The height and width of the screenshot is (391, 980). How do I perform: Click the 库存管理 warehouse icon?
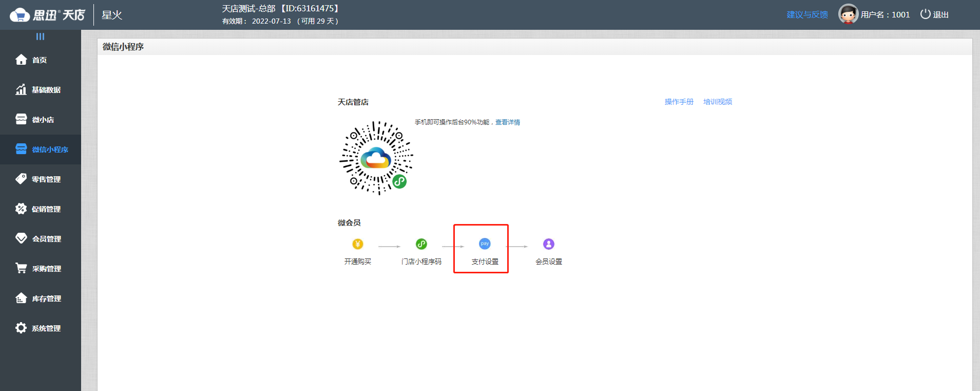pyautogui.click(x=21, y=298)
